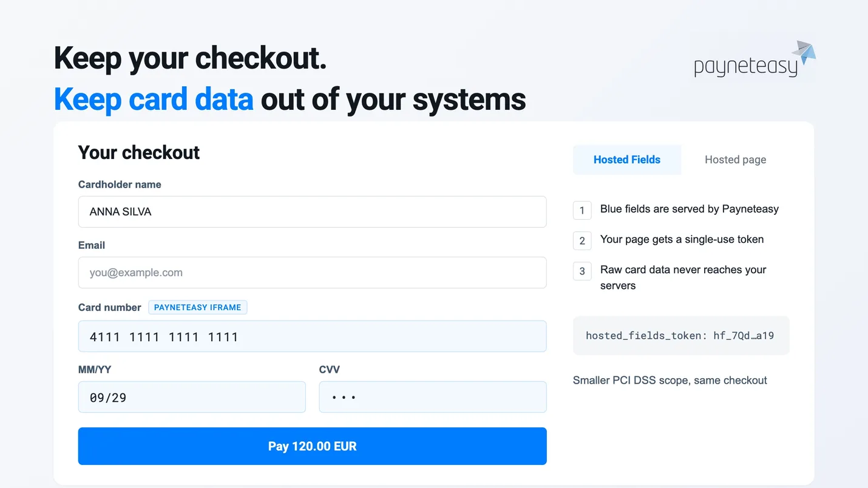Image resolution: width=868 pixels, height=488 pixels.
Task: Click the step 1 number badge
Action: tap(582, 210)
